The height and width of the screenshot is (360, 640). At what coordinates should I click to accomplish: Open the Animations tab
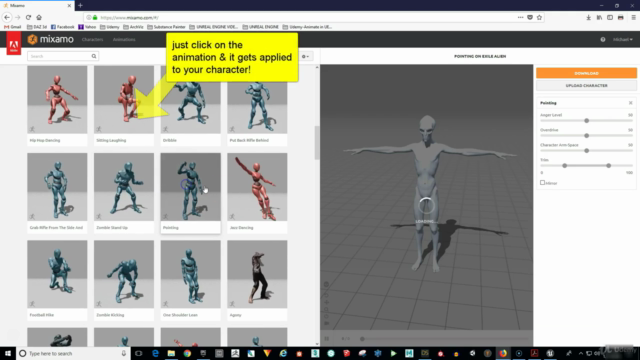click(x=124, y=40)
